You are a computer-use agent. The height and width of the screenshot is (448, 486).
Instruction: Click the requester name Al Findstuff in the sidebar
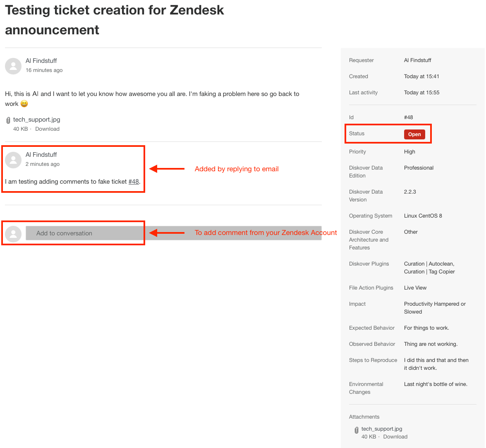click(x=417, y=60)
